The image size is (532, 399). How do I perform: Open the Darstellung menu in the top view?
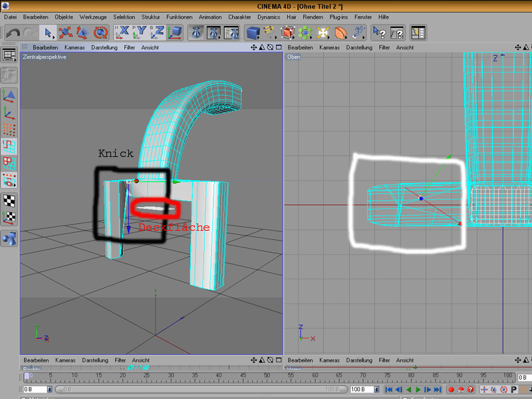tap(358, 48)
